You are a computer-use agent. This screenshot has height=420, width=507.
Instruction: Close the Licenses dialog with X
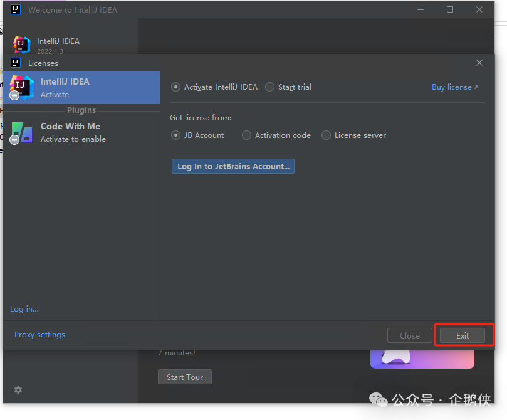pos(479,63)
